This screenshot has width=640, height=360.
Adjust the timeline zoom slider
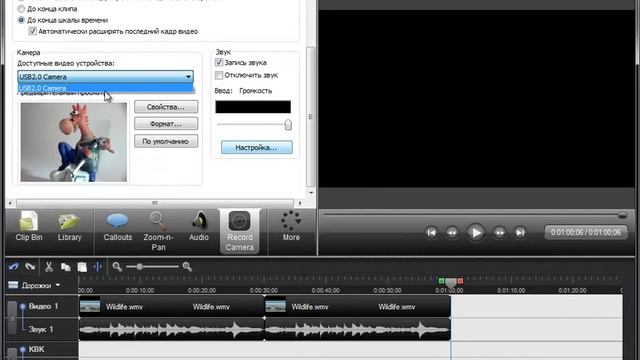(x=140, y=267)
